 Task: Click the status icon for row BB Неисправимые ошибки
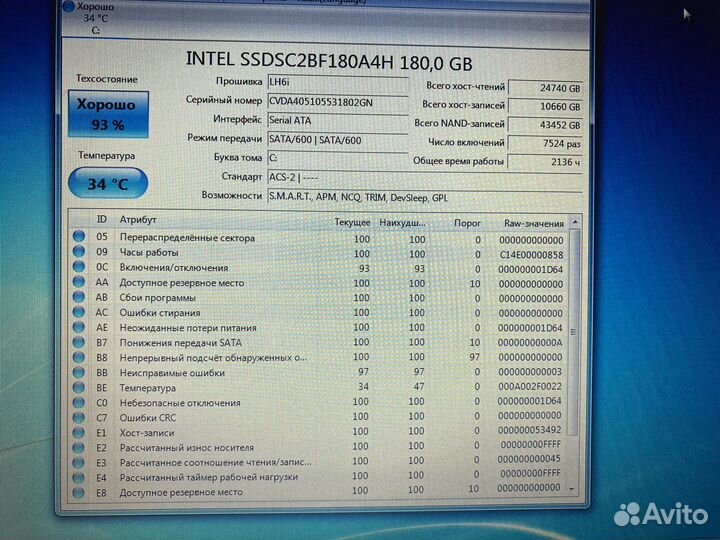click(79, 372)
